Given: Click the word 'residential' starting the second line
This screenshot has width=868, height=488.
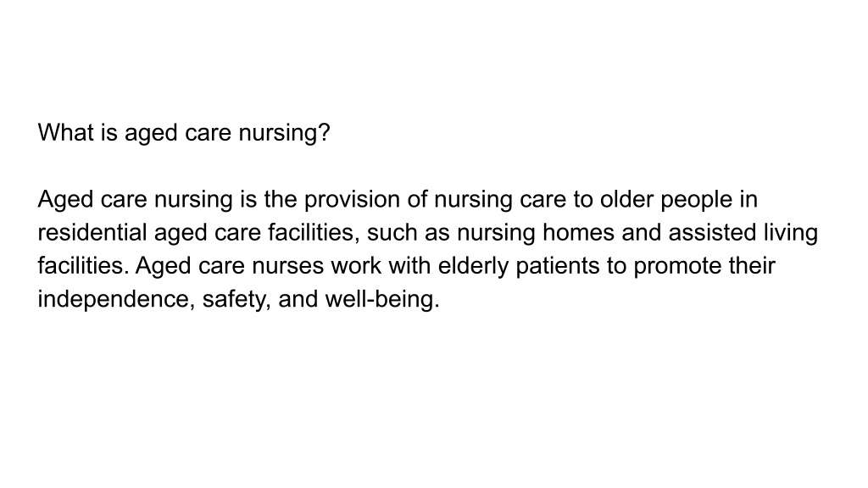Looking at the screenshot, I should tap(92, 232).
